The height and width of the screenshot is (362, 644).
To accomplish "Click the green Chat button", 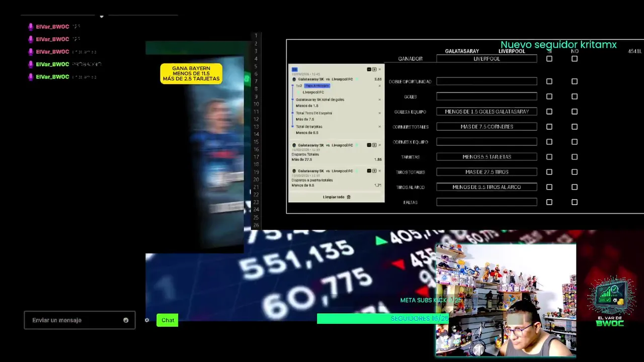I will (x=168, y=320).
